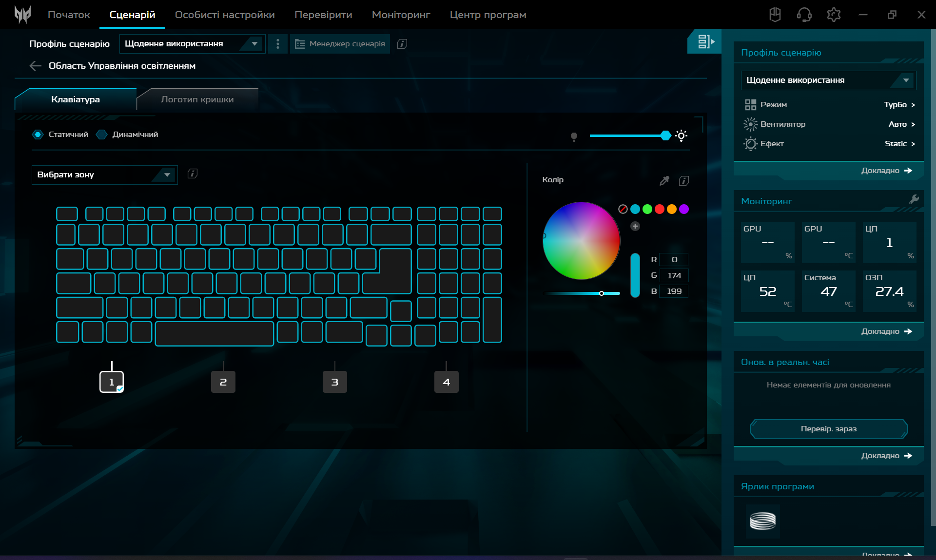Open the three-dot profile options menu

278,44
